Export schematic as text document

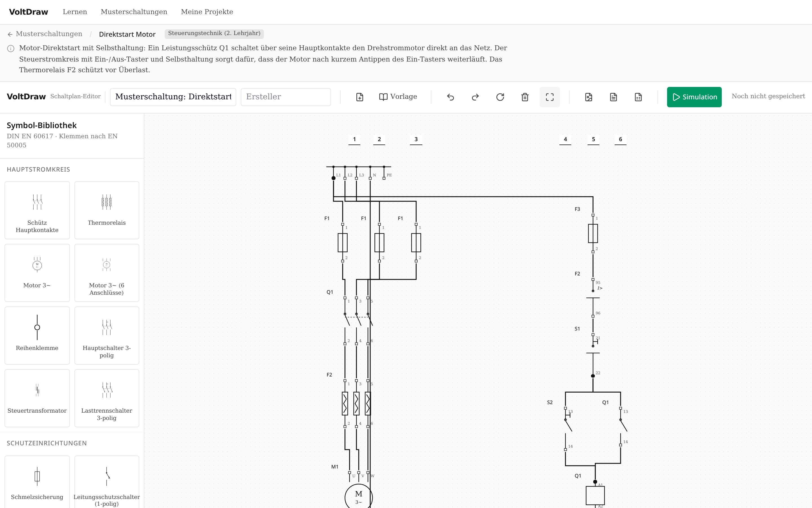tap(613, 97)
